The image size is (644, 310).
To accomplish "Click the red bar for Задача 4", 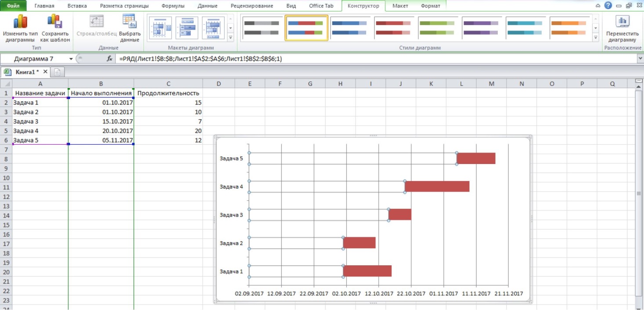I will tap(437, 186).
